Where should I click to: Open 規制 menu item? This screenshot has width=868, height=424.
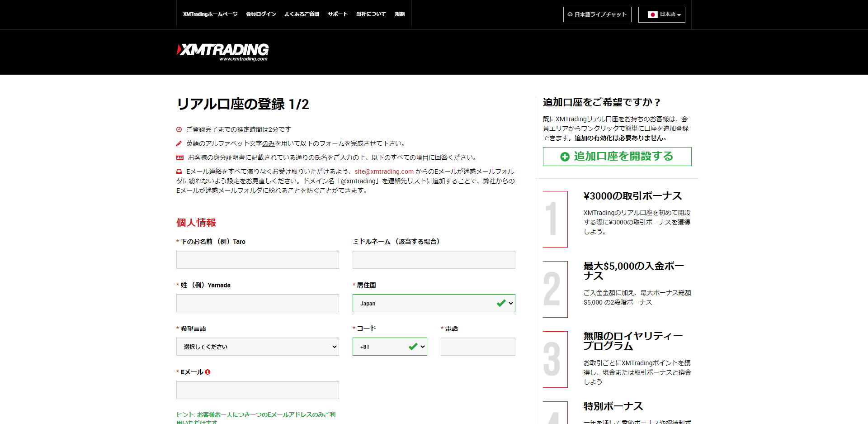click(400, 14)
